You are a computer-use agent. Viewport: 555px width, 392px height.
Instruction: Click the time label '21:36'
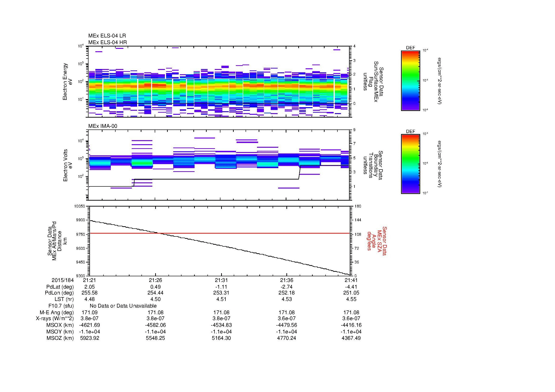click(x=287, y=280)
